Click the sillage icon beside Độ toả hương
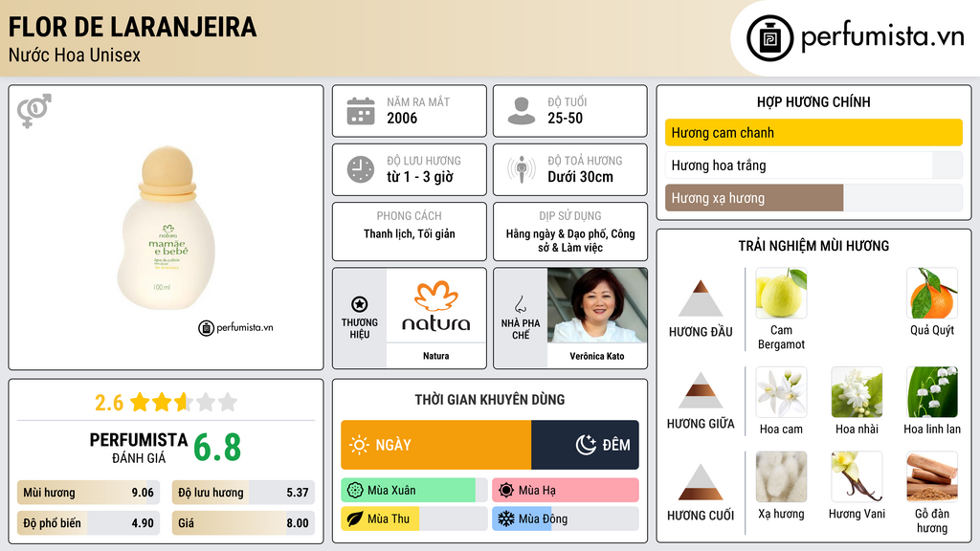This screenshot has width=980, height=551. pyautogui.click(x=522, y=169)
